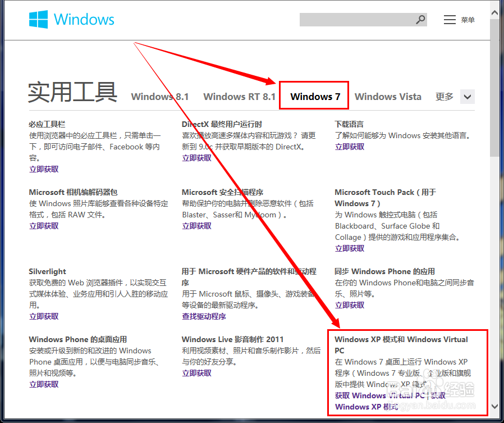Image resolution: width=504 pixels, height=423 pixels.
Task: Switch to the Windows RT 8.1 tab
Action: (x=240, y=97)
